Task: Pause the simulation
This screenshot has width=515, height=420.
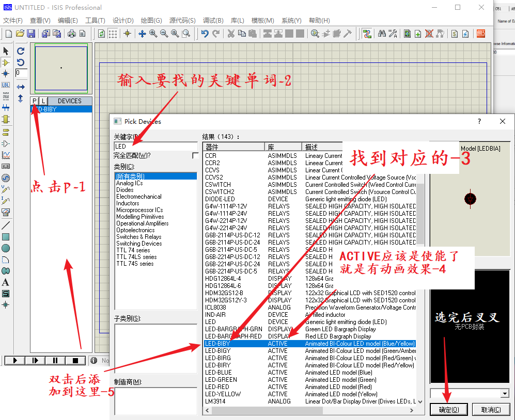Action: pos(55,361)
